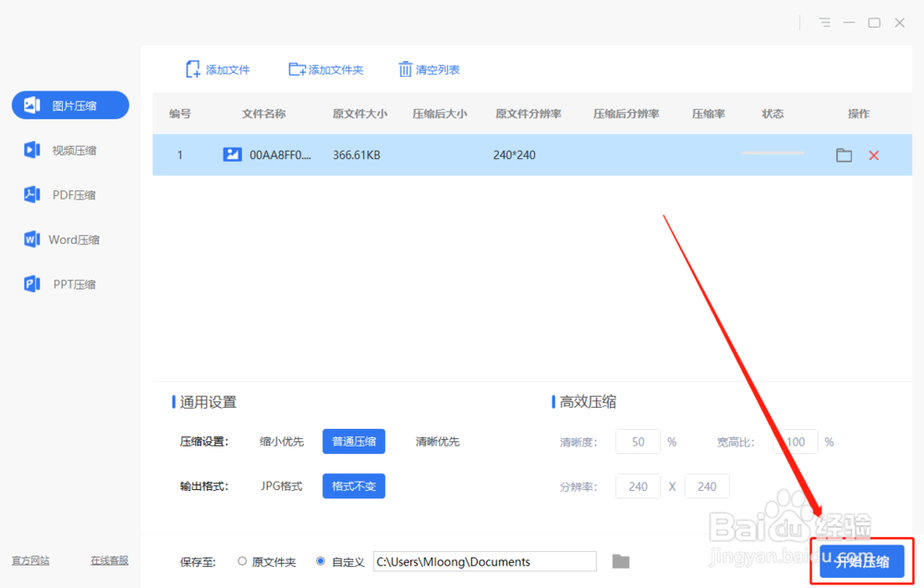This screenshot has height=588, width=924.
Task: Clear the list using 清空列表 trash icon
Action: click(x=405, y=68)
